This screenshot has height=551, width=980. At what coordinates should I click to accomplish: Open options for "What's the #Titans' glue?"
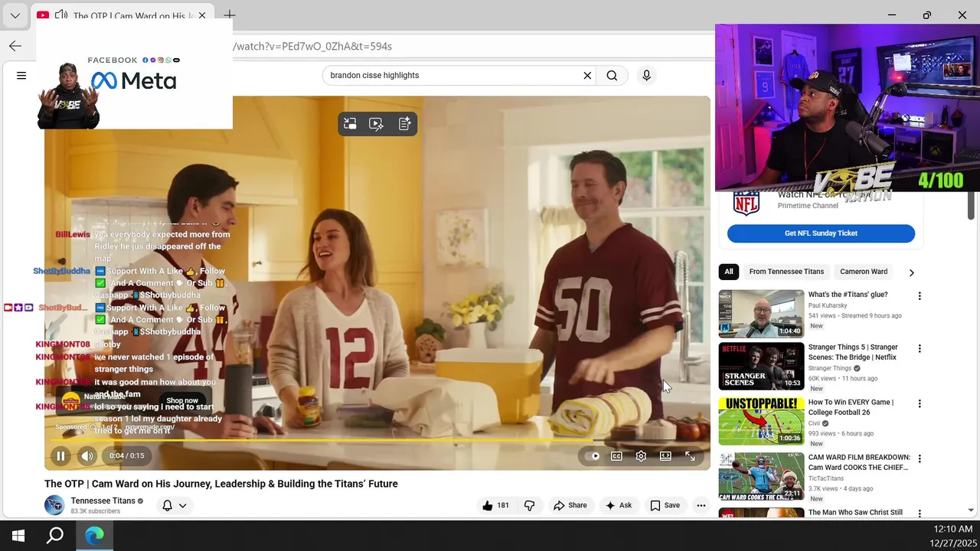920,296
